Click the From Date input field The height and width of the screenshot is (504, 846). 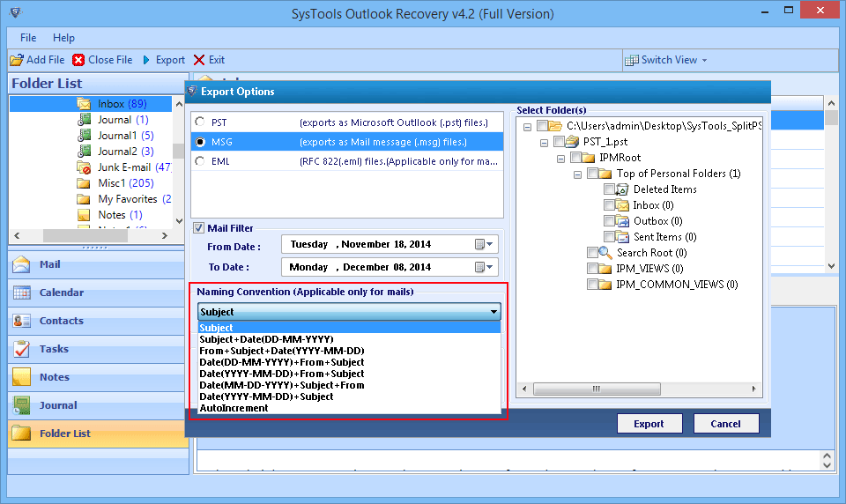click(x=389, y=244)
